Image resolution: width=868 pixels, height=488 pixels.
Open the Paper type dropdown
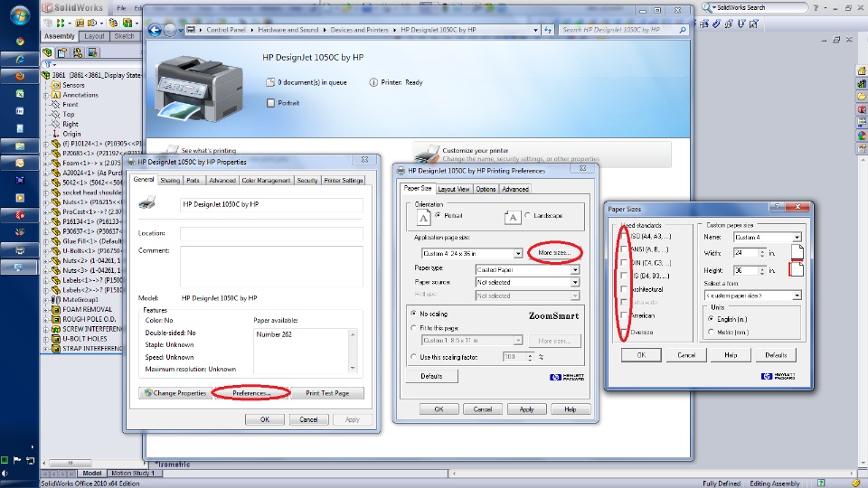575,269
